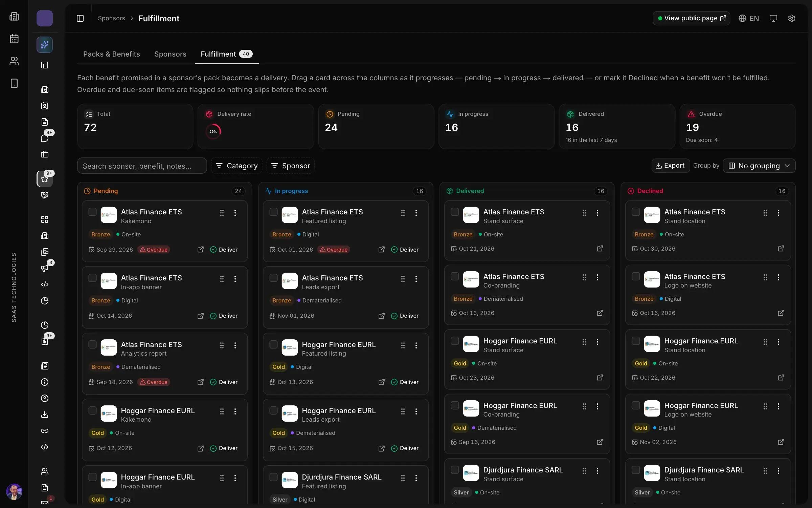The height and width of the screenshot is (508, 812).
Task: Go to Sponsors breadcrumb
Action: pos(111,18)
